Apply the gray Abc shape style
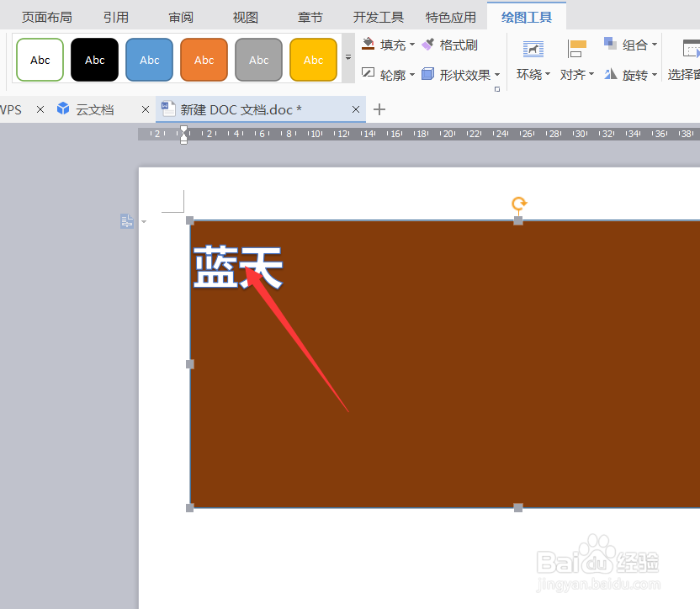Screen dimensions: 700x609 pyautogui.click(x=259, y=60)
